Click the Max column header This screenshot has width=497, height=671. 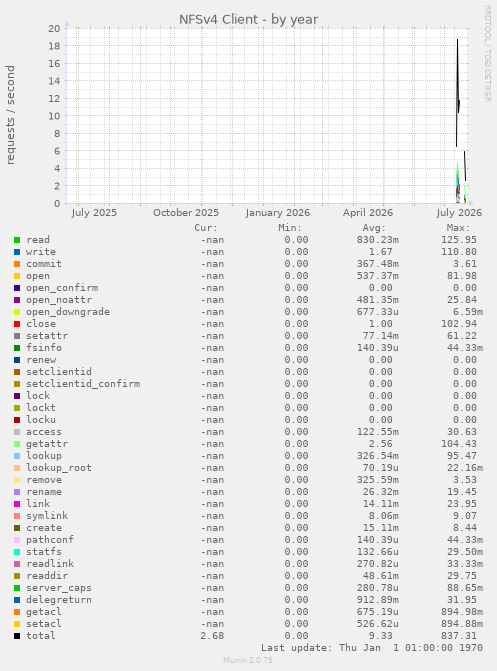click(x=458, y=228)
